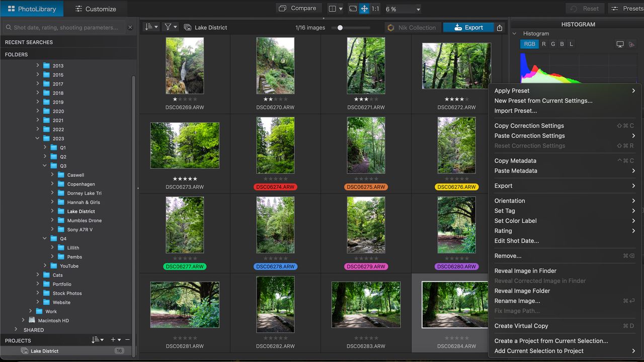
Task: Click the project icon beside Lake District path
Action: click(187, 28)
